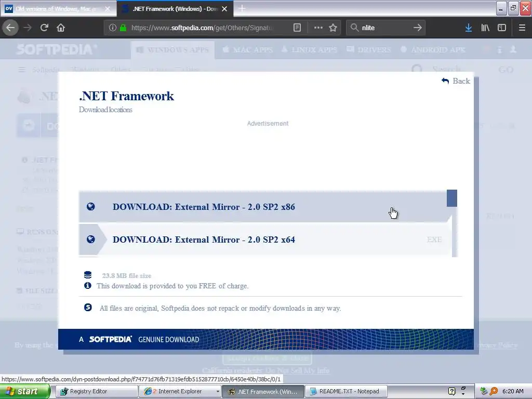The image size is (532, 399).
Task: Switch to Registry Editor in taskbar
Action: (97, 391)
